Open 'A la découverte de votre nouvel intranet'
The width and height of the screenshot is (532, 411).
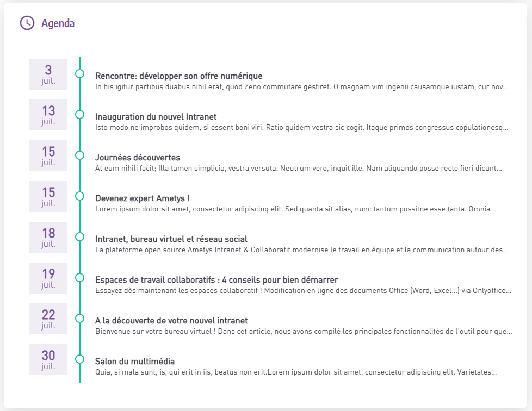[171, 321]
